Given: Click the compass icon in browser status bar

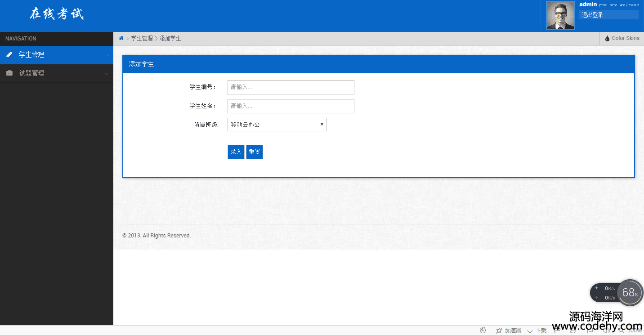Looking at the screenshot, I should click(483, 331).
